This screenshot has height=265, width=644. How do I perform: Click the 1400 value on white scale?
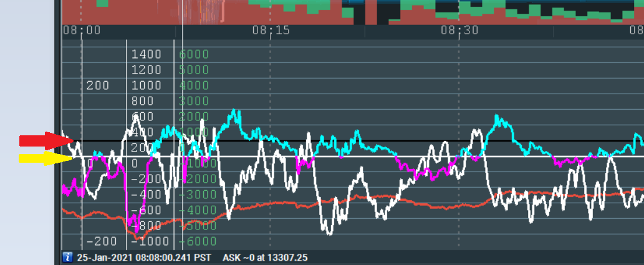[146, 54]
